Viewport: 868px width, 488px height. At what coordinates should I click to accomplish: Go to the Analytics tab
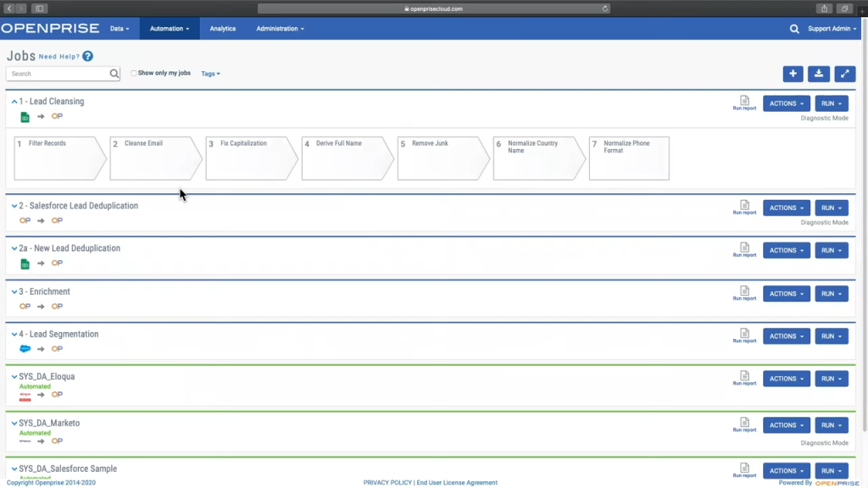tap(223, 29)
